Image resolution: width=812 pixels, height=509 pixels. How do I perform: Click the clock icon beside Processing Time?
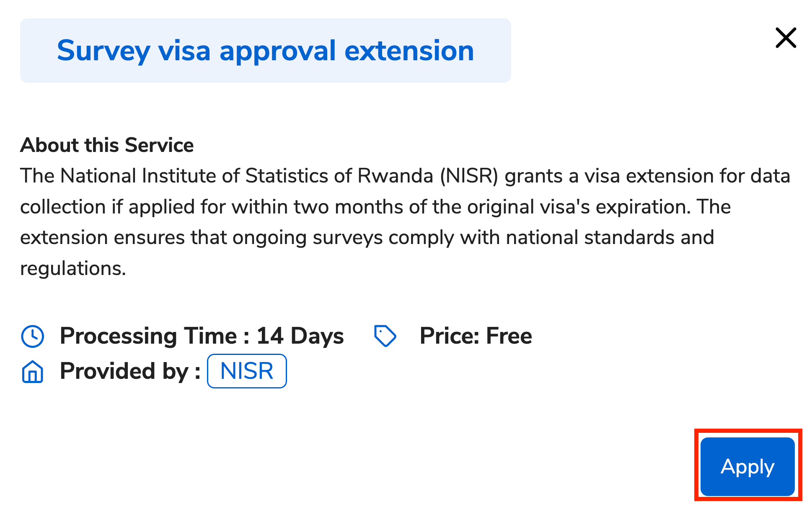pos(33,336)
